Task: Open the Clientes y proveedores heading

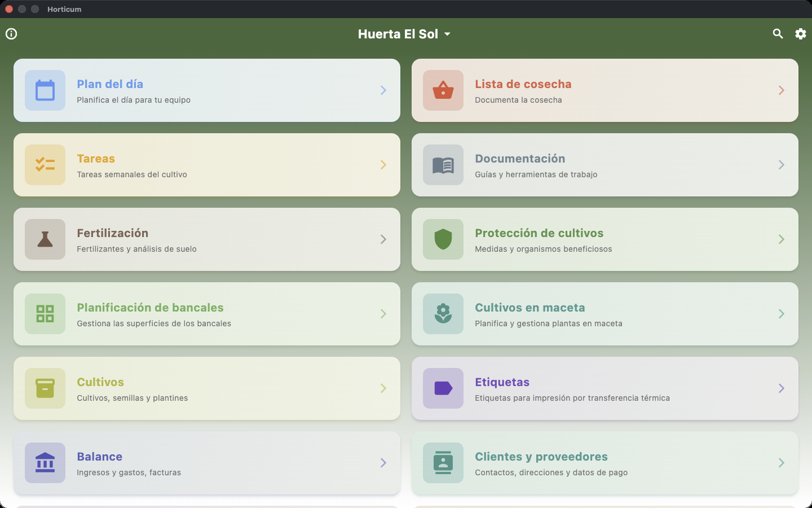Action: pyautogui.click(x=541, y=457)
